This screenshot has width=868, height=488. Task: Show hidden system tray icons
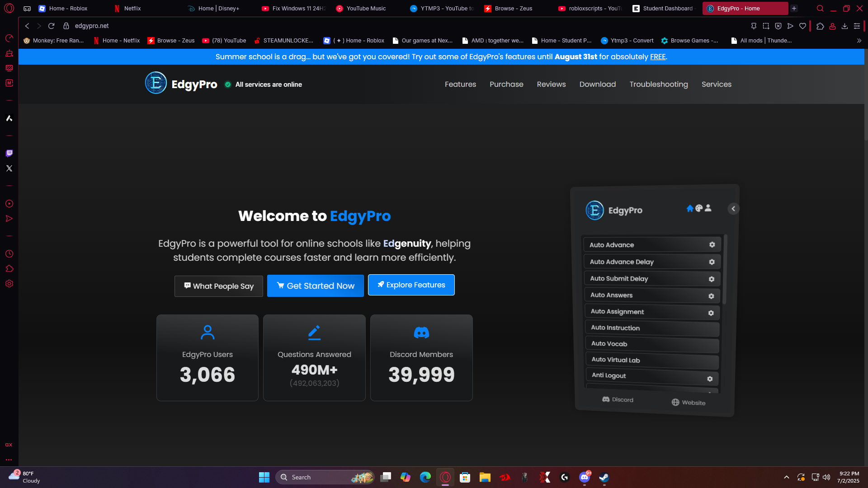click(787, 477)
